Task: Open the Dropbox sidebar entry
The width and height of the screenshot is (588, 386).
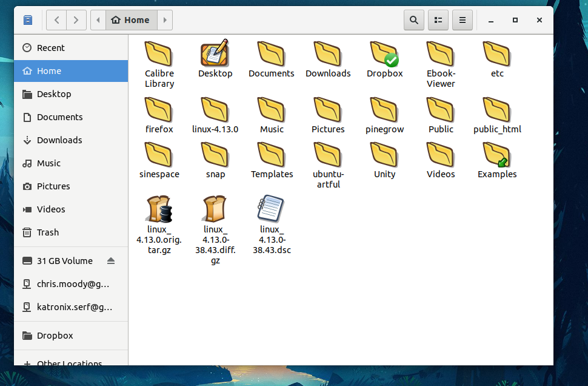Action: (55, 336)
